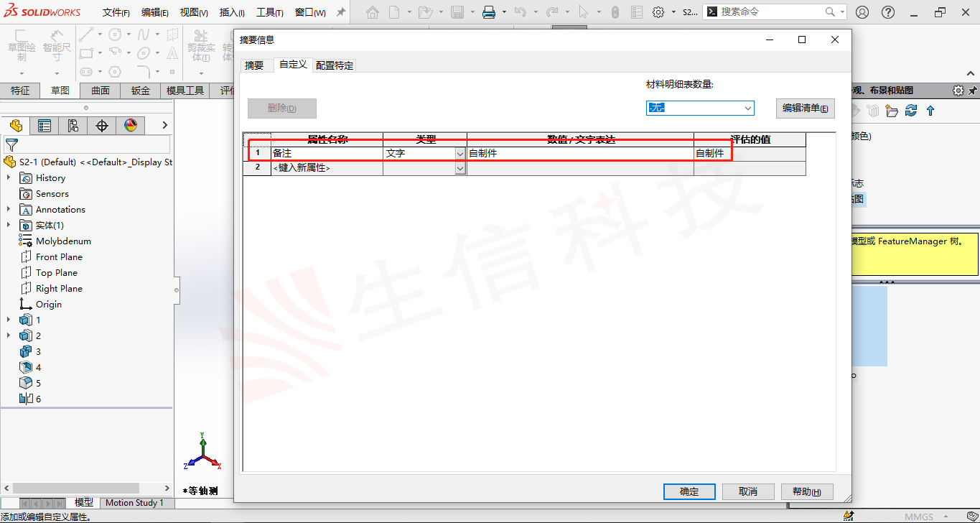980x523 pixels.
Task: Click the Molybdenum material icon in tree
Action: [26, 241]
